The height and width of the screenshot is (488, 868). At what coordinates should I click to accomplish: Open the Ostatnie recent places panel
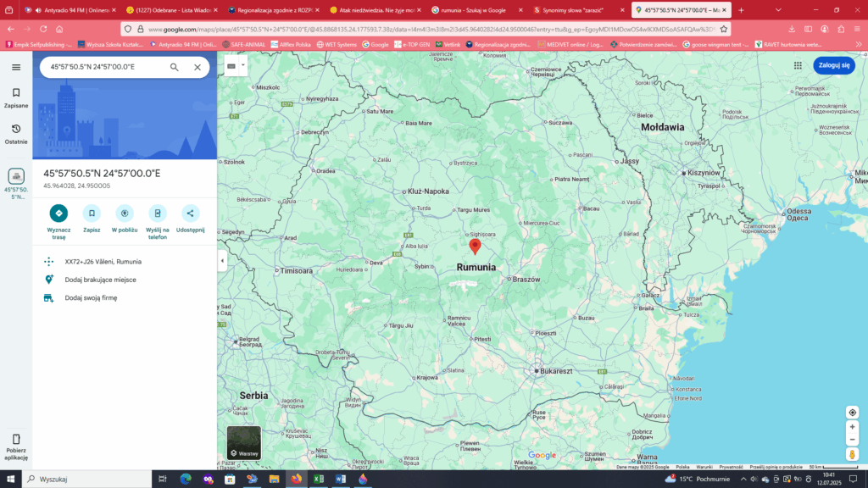pyautogui.click(x=16, y=134)
